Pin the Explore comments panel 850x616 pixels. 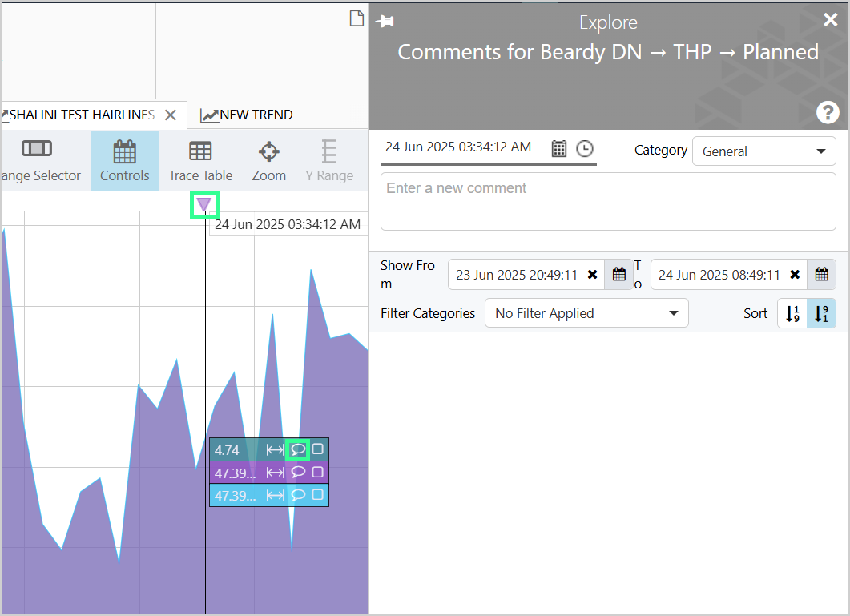tap(385, 22)
